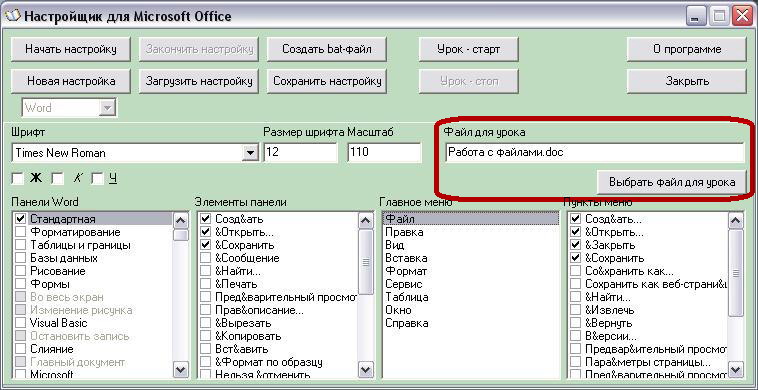758x390 pixels.
Task: Click Новая настройка
Action: pos(71,81)
